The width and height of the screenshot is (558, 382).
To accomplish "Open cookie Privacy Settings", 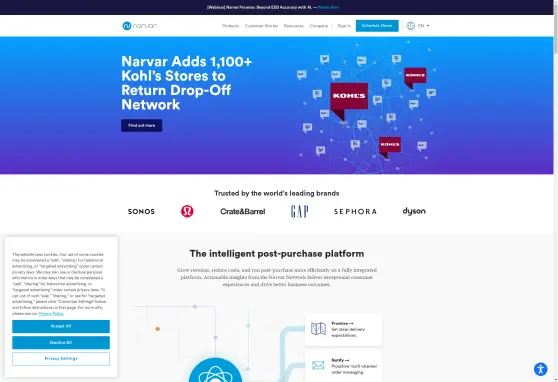I will (x=61, y=359).
